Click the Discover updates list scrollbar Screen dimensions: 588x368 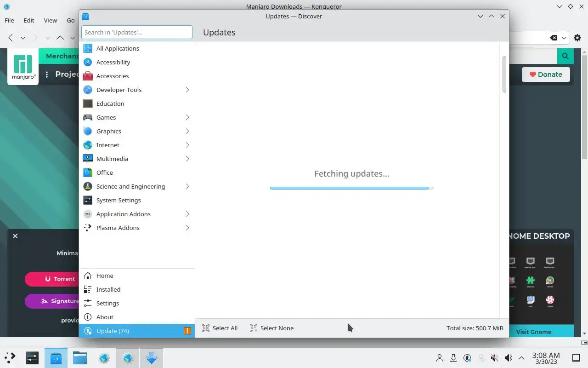click(504, 74)
